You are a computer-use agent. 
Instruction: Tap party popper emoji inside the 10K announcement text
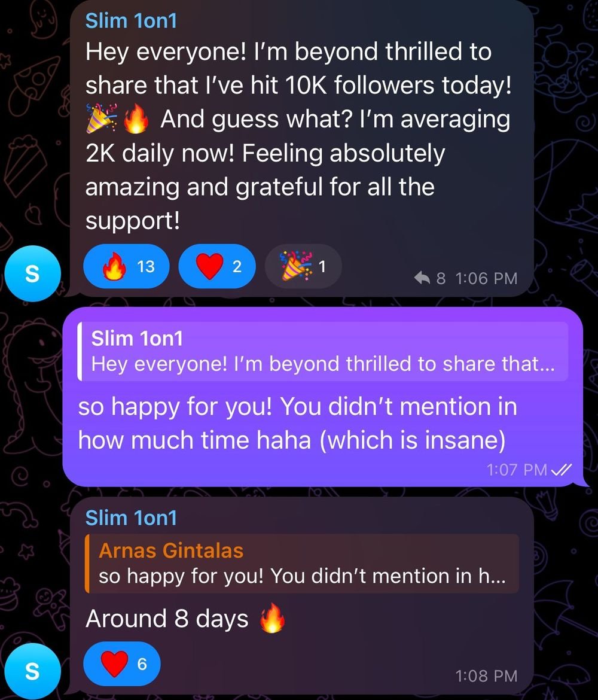click(x=100, y=120)
